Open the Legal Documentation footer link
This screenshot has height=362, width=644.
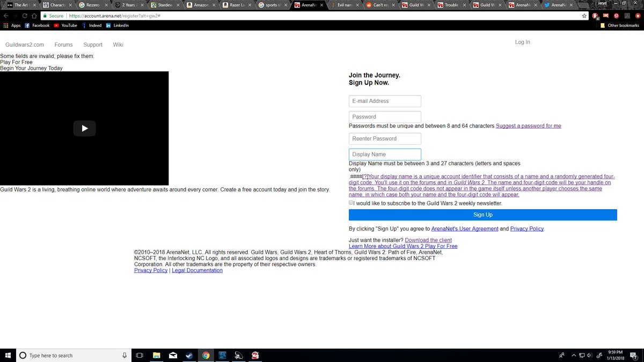197,270
